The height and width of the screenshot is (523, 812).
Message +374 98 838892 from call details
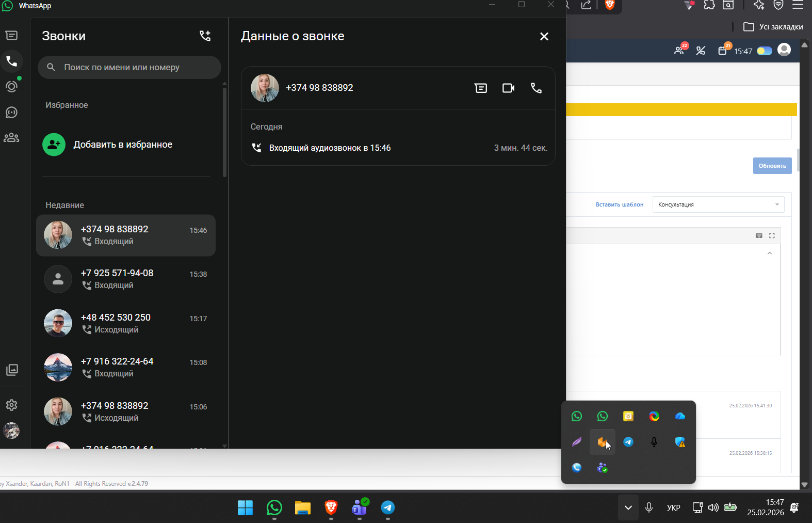pyautogui.click(x=480, y=88)
